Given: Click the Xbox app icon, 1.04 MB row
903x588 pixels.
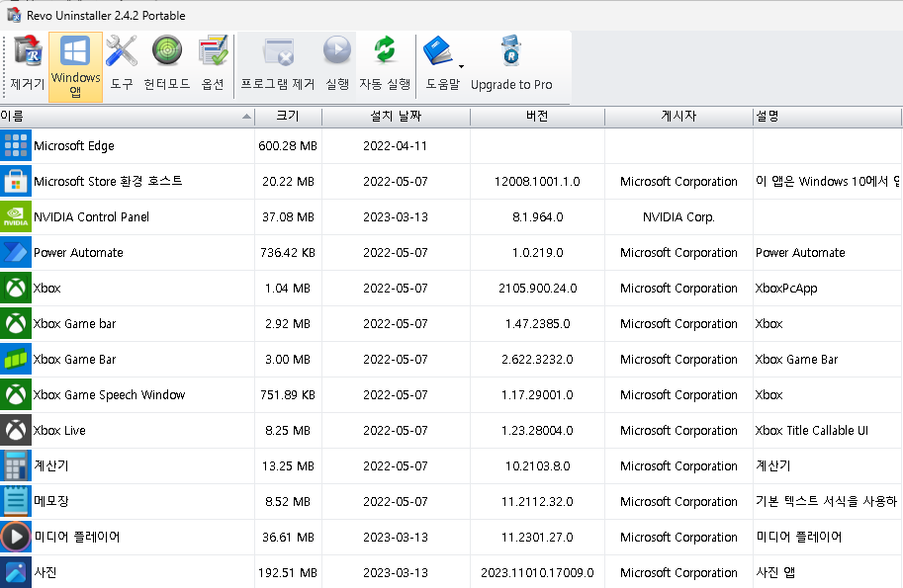Looking at the screenshot, I should pos(16,289).
